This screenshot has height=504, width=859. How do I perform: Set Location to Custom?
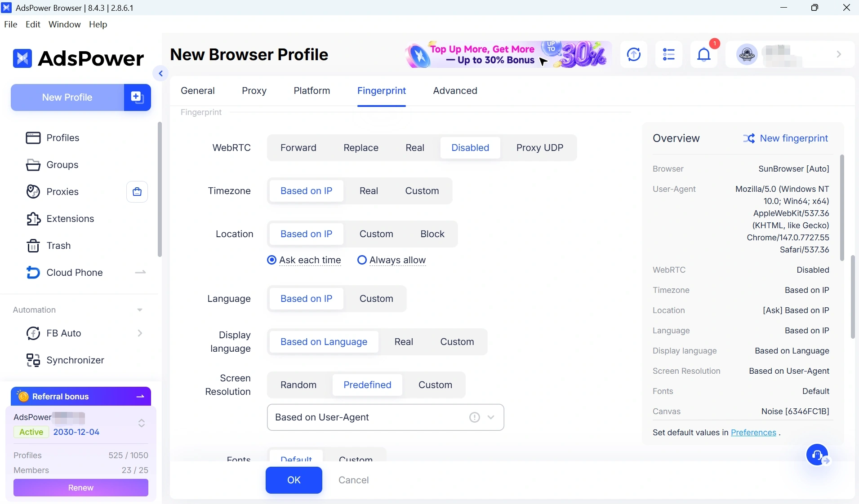point(376,234)
